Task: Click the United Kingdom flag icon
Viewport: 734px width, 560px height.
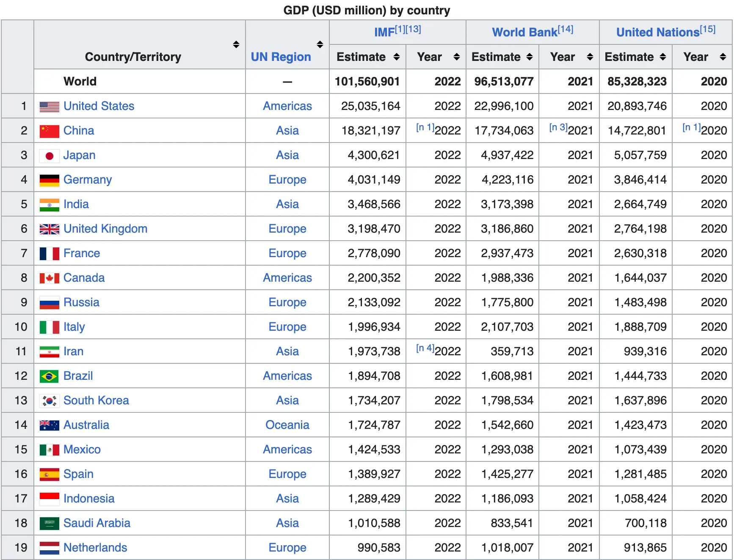Action: coord(49,229)
